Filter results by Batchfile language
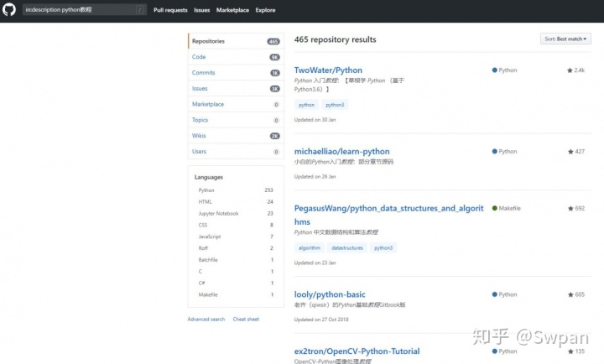This screenshot has width=604, height=364. click(x=236, y=260)
